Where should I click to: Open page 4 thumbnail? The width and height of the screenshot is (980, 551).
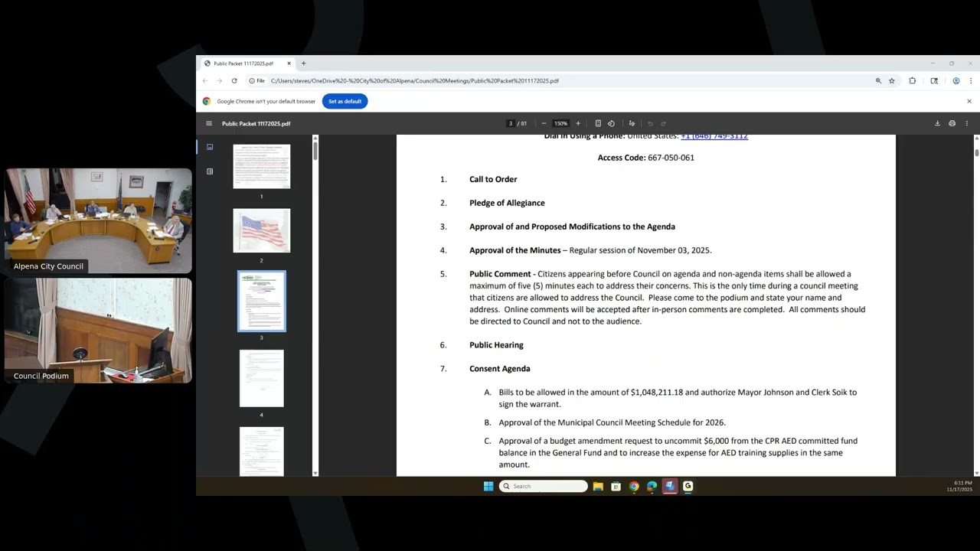pos(262,378)
